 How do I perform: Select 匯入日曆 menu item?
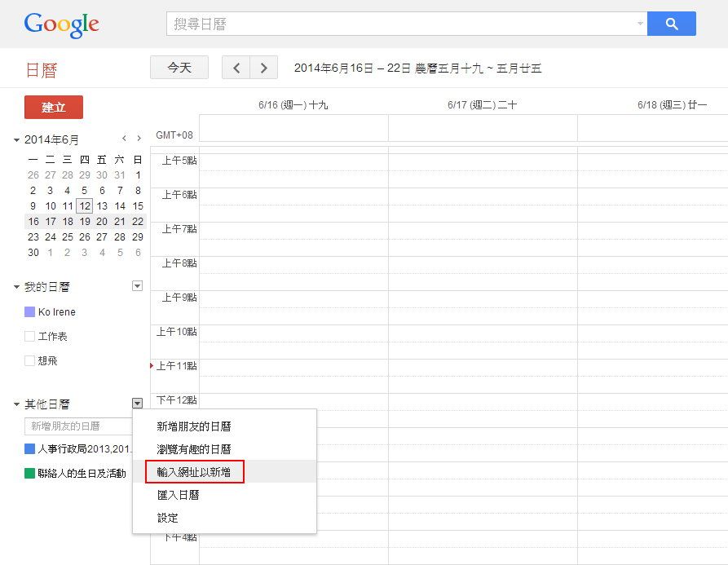pyautogui.click(x=178, y=495)
